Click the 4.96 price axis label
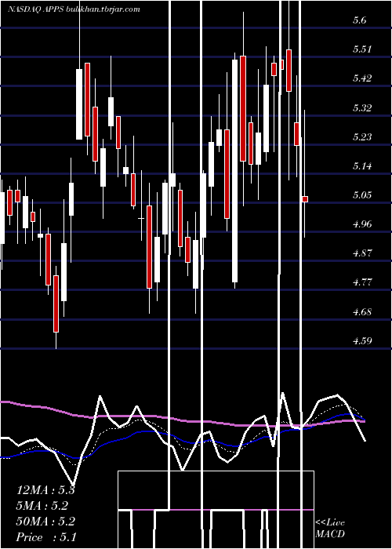Screen dimensions: 392x549 coord(362,224)
